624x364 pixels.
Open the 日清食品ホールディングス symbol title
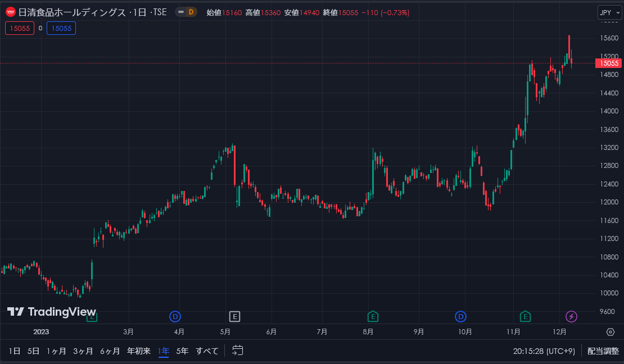72,12
